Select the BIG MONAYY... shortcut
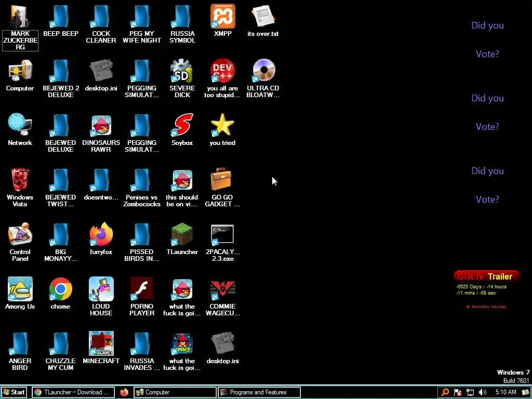The height and width of the screenshot is (399, 532). coord(61,235)
